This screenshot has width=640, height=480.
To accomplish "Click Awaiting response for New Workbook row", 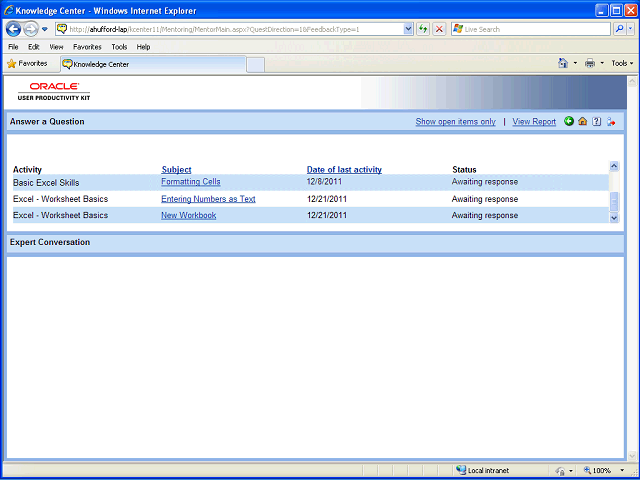I will point(484,215).
